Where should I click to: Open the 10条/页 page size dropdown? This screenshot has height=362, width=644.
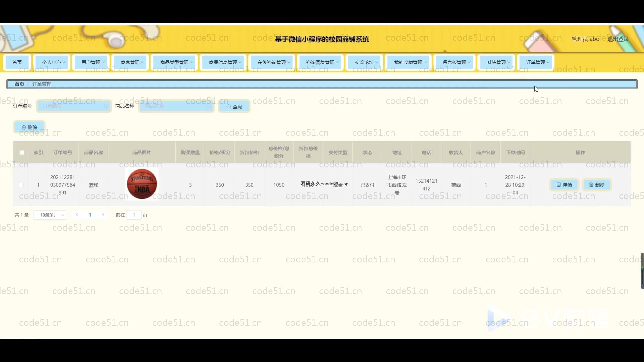tap(50, 215)
